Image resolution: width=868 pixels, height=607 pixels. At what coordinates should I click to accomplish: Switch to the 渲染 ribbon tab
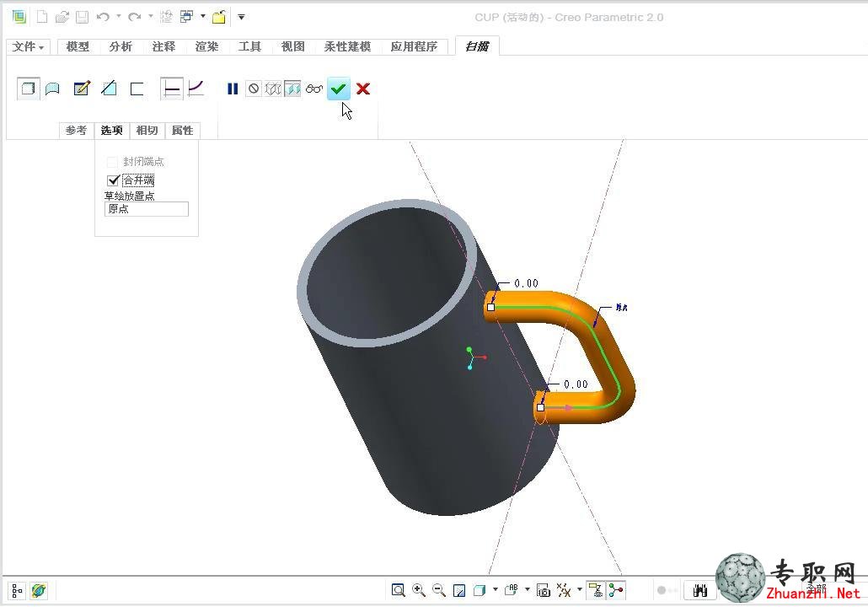point(207,46)
